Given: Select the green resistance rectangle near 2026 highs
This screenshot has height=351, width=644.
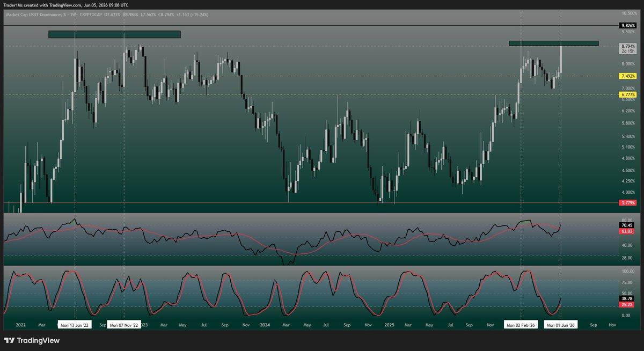Looking at the screenshot, I should (x=553, y=43).
